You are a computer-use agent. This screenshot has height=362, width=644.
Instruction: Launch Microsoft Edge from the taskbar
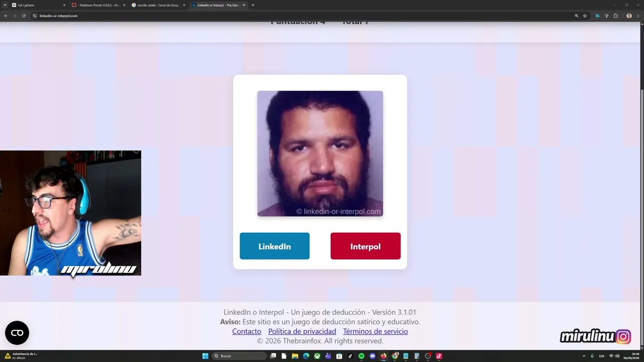[x=306, y=356]
